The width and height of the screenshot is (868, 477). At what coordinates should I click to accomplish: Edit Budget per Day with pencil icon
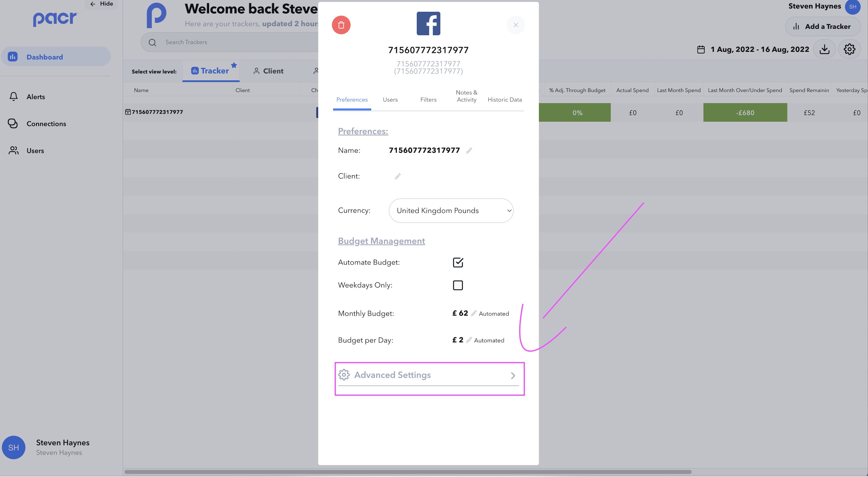coord(469,340)
